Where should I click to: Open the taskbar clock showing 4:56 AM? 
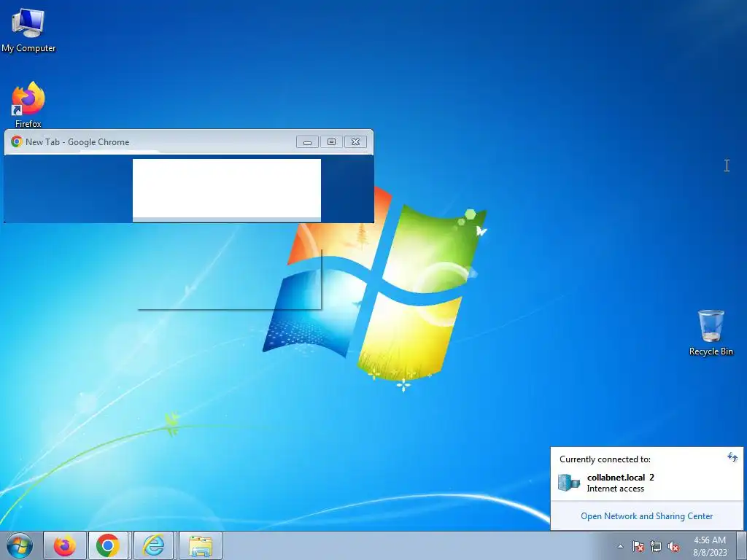(x=710, y=546)
